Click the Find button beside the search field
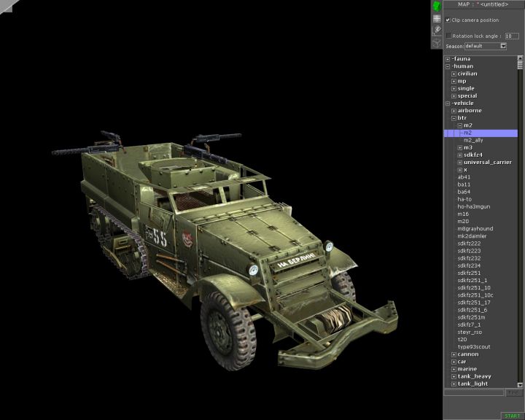The width and height of the screenshot is (525, 420). [x=513, y=392]
